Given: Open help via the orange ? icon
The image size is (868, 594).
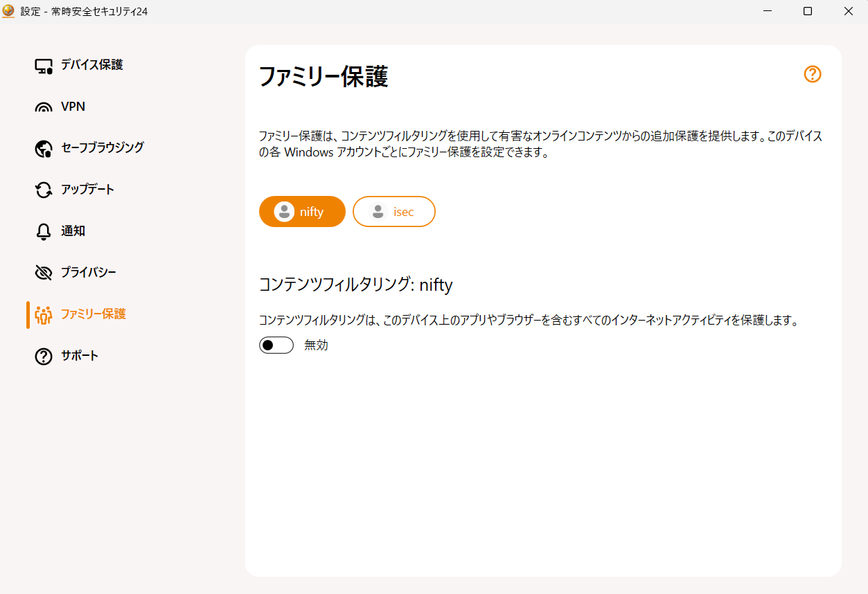Looking at the screenshot, I should click(812, 74).
